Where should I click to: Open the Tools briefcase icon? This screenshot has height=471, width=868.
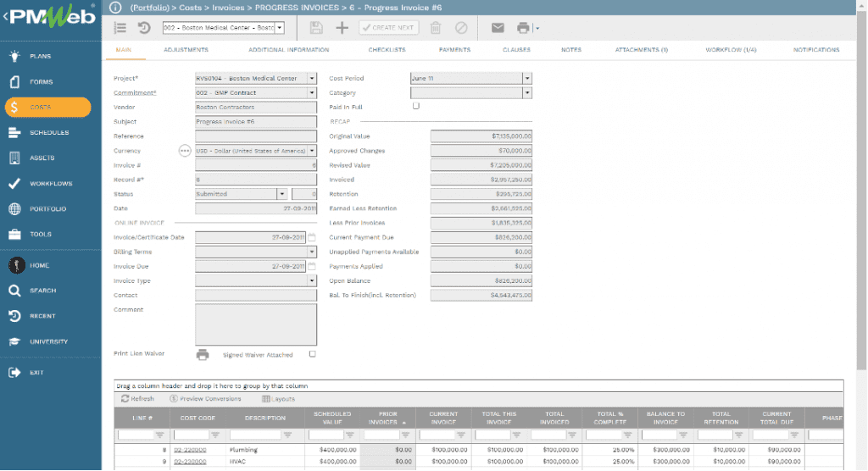coord(15,234)
